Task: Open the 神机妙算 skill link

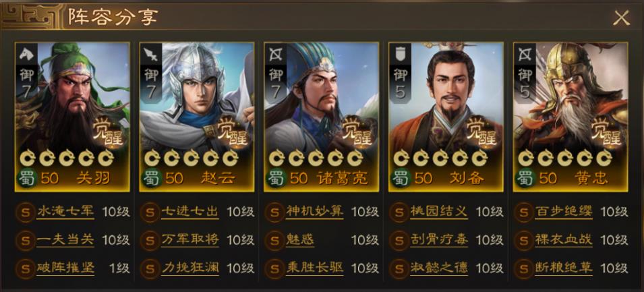Action: [x=314, y=212]
